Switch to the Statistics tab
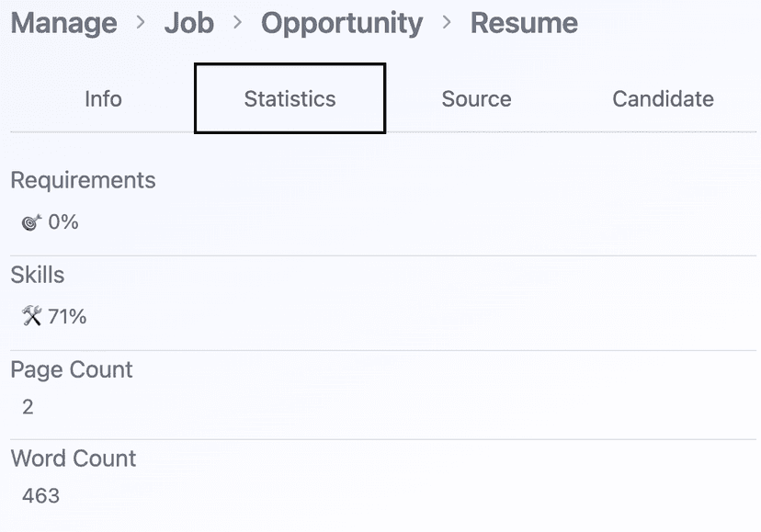Viewport: 761px width, 532px height. point(290,98)
